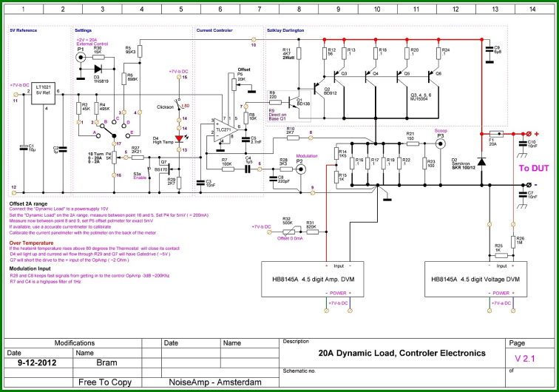Click the HB8145A Voltage DVM block
This screenshot has width=559, height=392.
point(475,279)
